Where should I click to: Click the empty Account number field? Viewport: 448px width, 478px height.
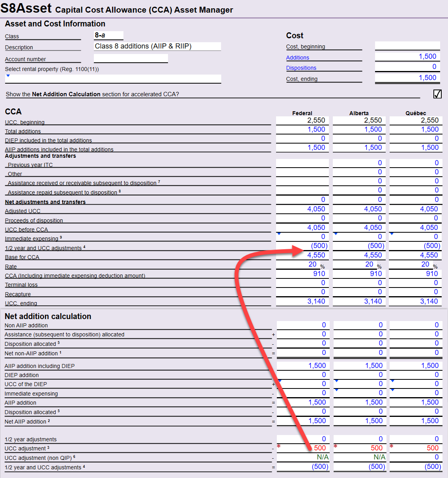[x=131, y=58]
